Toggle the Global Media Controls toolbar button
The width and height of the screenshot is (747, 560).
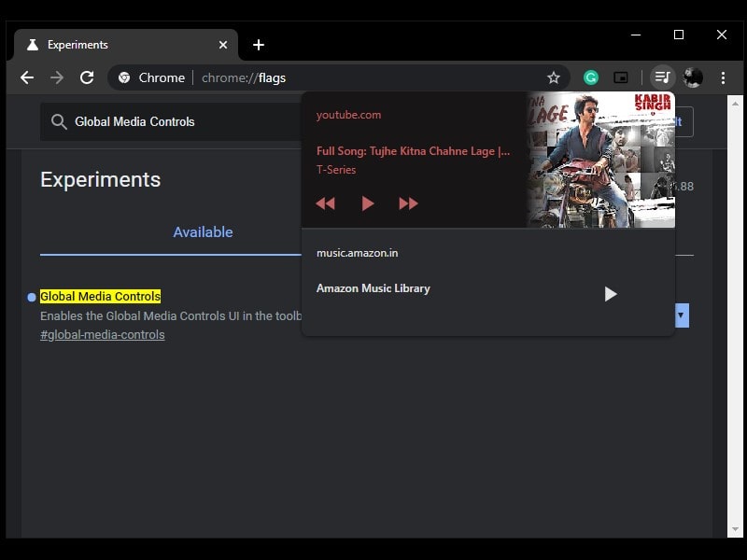click(x=663, y=77)
